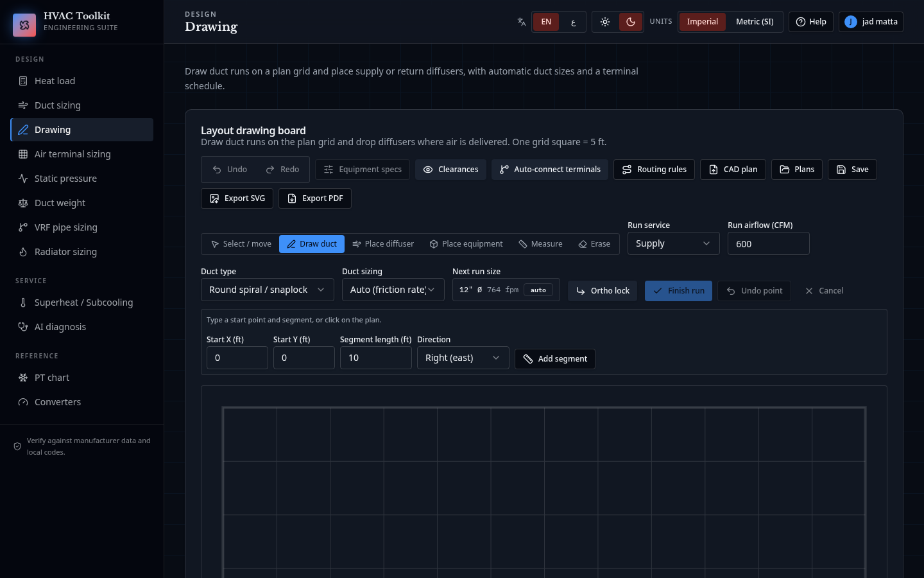The width and height of the screenshot is (924, 578).
Task: Open the Duct type dropdown
Action: pyautogui.click(x=268, y=290)
